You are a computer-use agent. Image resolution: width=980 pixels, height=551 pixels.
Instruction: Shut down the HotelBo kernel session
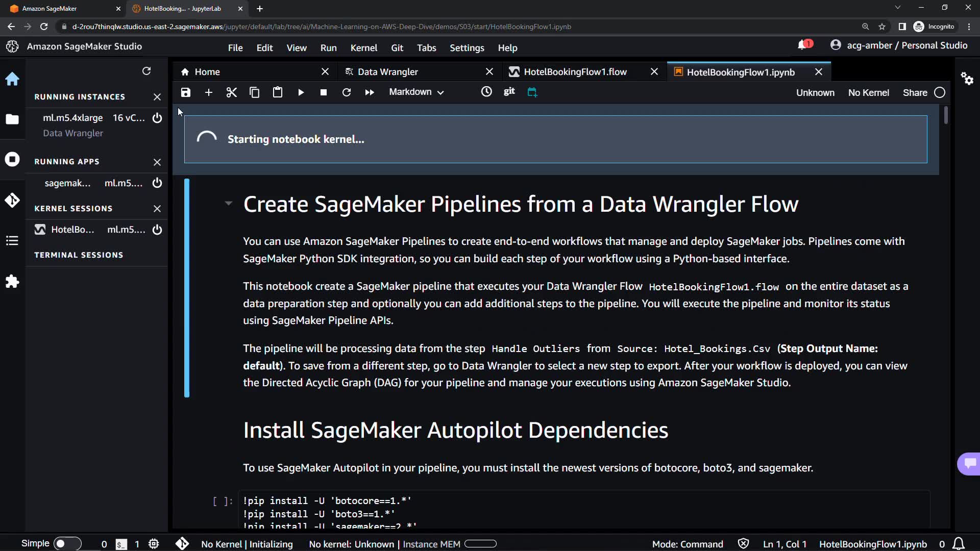[x=157, y=230]
